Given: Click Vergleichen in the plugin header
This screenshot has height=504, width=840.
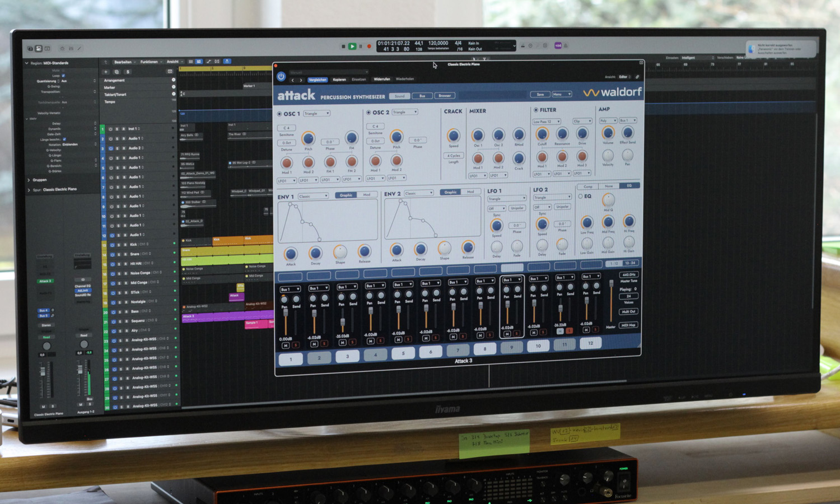Looking at the screenshot, I should tap(318, 80).
